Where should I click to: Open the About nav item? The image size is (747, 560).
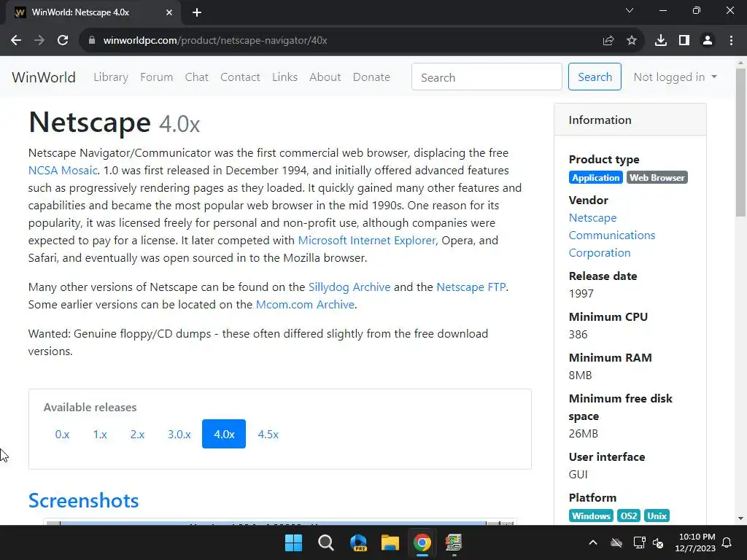pos(325,77)
